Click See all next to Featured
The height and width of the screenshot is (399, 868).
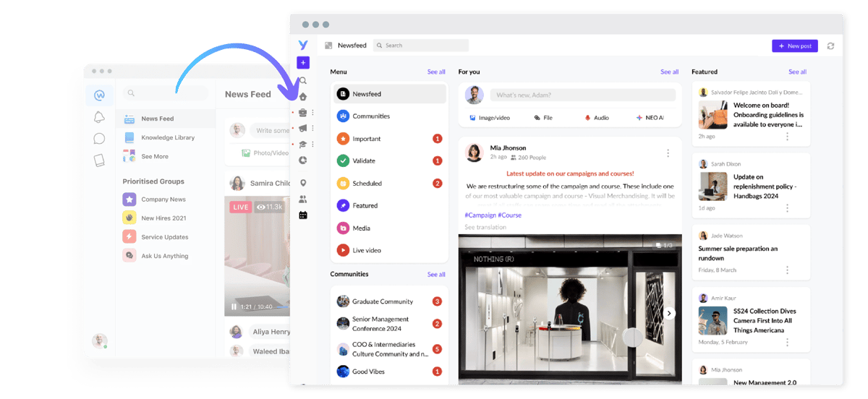[x=797, y=72]
